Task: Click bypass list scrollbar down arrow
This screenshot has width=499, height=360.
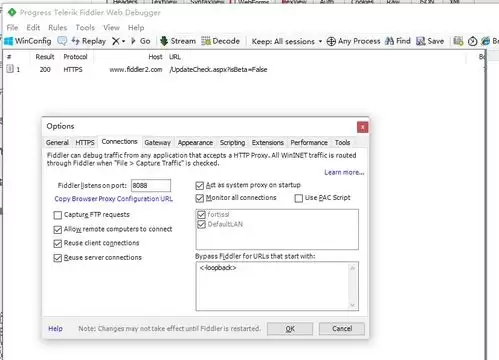Action: point(353,305)
